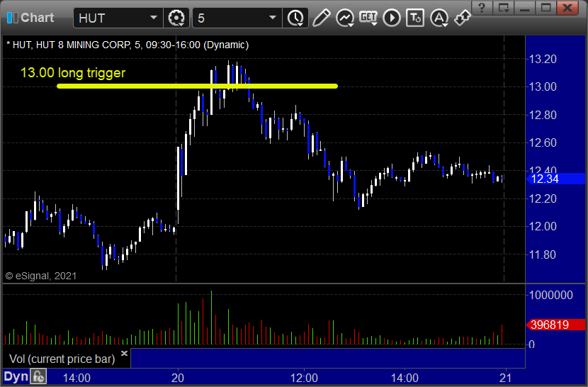Open the circled A alerts icon

[439, 18]
